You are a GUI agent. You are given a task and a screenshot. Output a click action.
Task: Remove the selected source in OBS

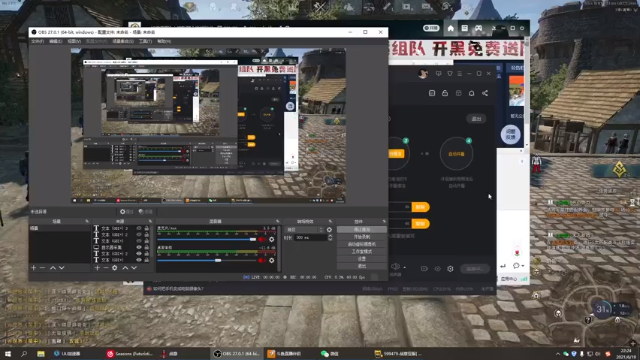click(x=106, y=268)
